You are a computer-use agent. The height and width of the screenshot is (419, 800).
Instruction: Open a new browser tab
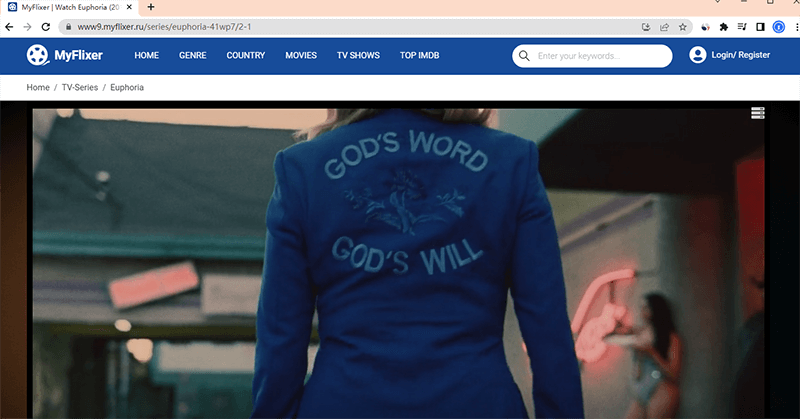151,7
